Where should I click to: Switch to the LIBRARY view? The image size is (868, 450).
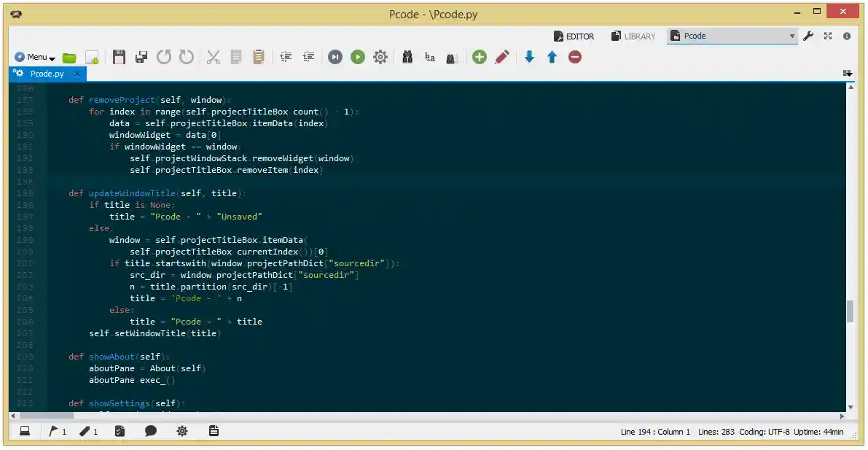pyautogui.click(x=633, y=36)
